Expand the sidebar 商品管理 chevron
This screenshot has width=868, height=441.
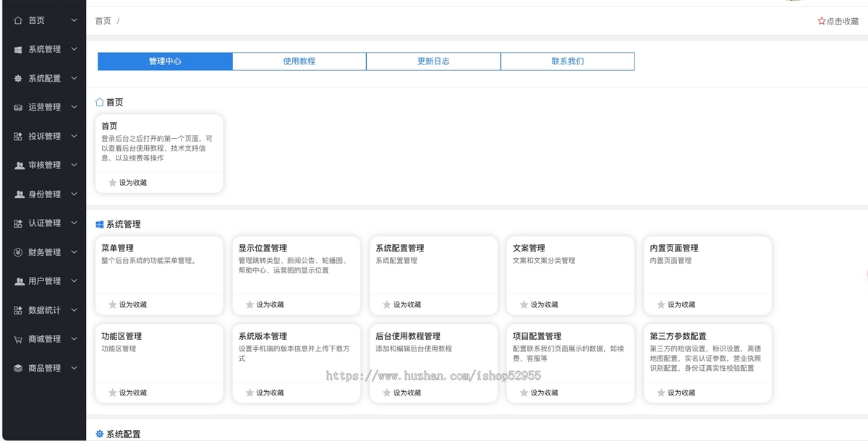tap(74, 368)
